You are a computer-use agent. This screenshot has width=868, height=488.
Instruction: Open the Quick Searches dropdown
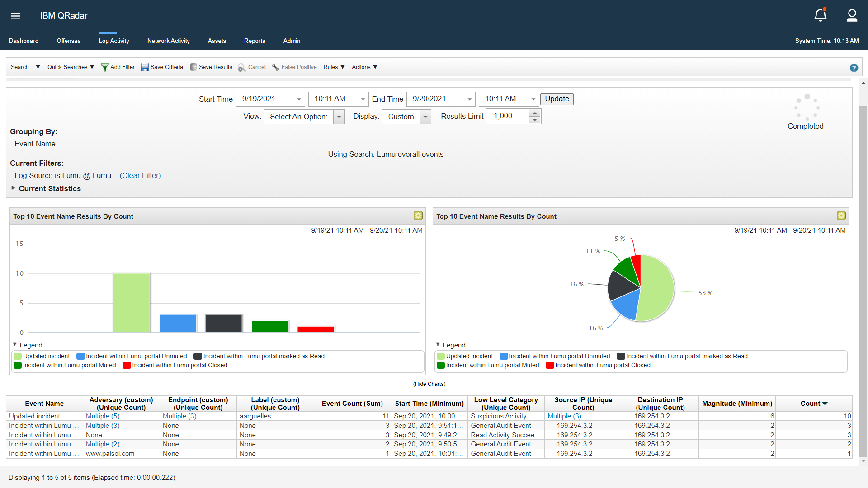pyautogui.click(x=71, y=67)
